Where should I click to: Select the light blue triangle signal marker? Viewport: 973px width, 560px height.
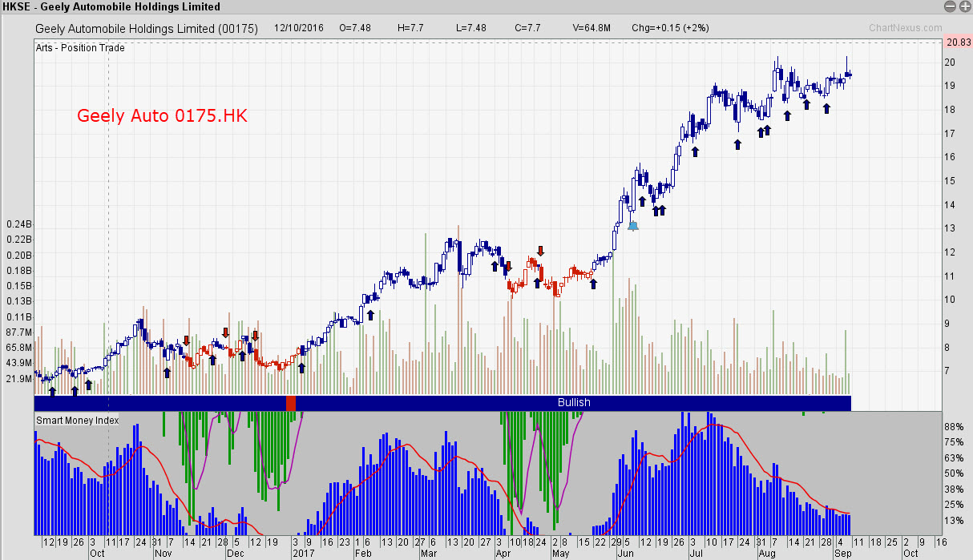point(633,226)
